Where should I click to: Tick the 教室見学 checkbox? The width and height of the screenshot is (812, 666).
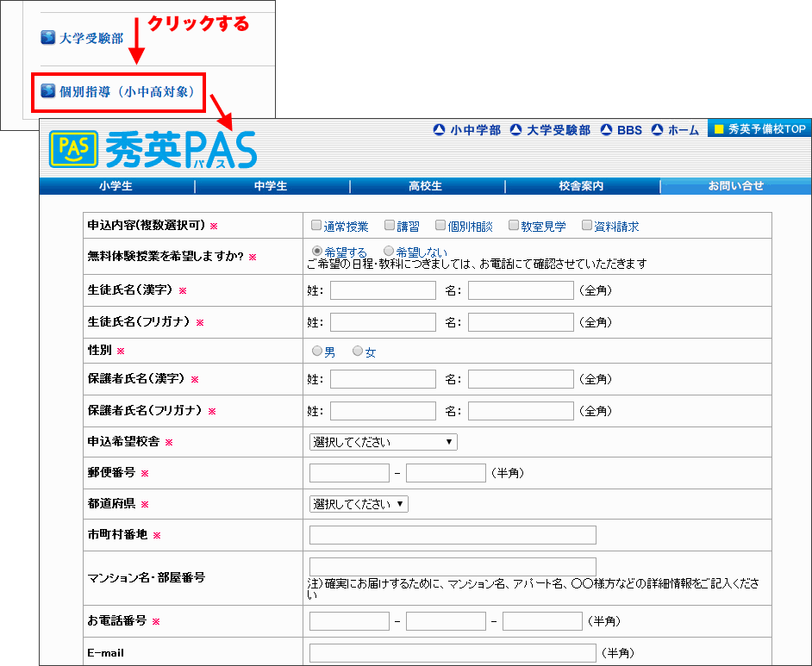click(514, 226)
